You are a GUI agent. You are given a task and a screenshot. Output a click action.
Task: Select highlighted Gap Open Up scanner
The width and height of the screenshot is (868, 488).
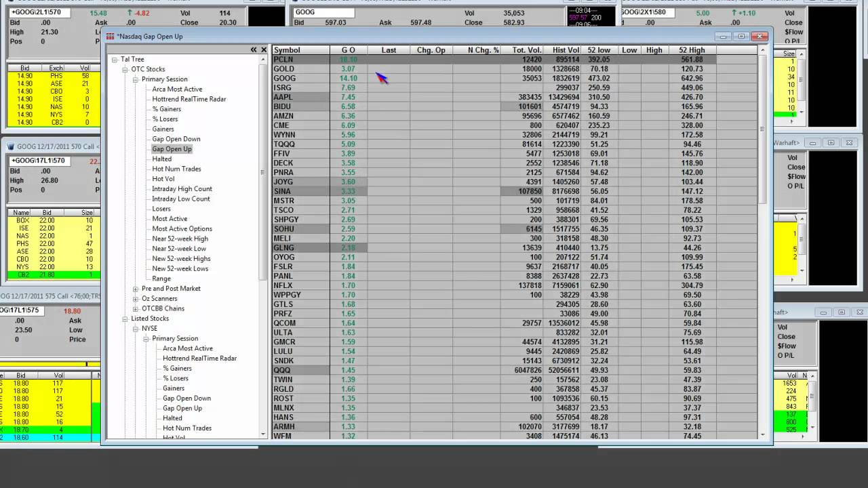[172, 149]
